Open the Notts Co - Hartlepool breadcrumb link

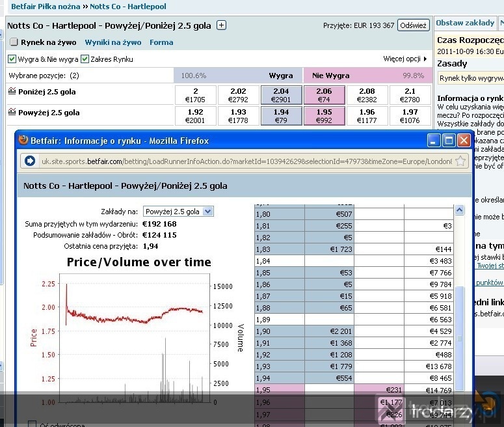(x=128, y=7)
